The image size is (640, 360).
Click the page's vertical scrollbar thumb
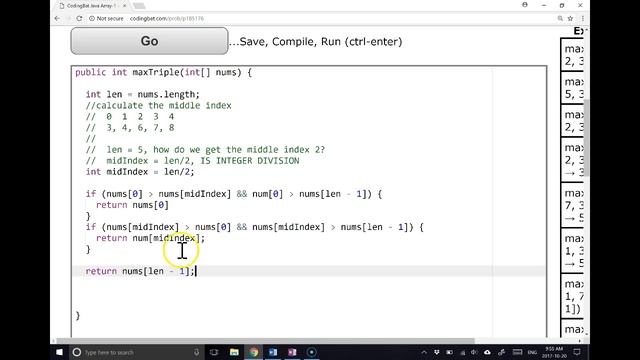[587, 138]
